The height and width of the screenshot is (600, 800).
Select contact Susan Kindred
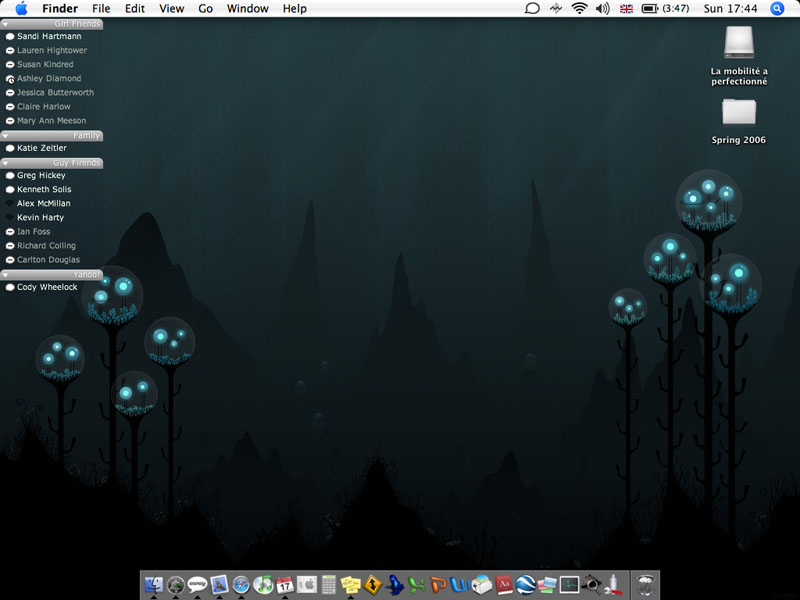pos(45,64)
